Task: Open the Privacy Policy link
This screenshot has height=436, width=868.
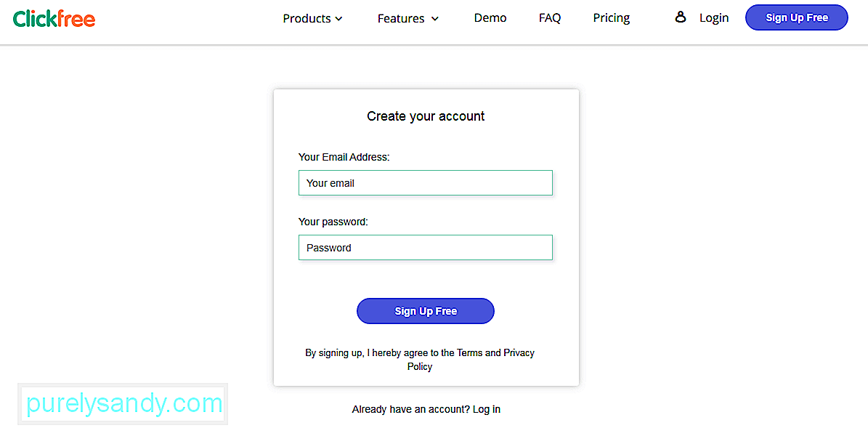Action: 471,360
